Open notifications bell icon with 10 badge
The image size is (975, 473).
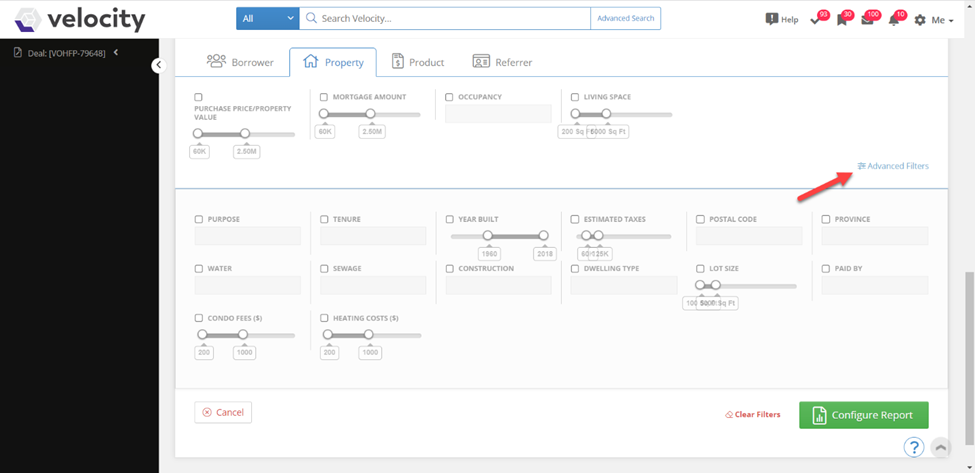click(x=894, y=20)
